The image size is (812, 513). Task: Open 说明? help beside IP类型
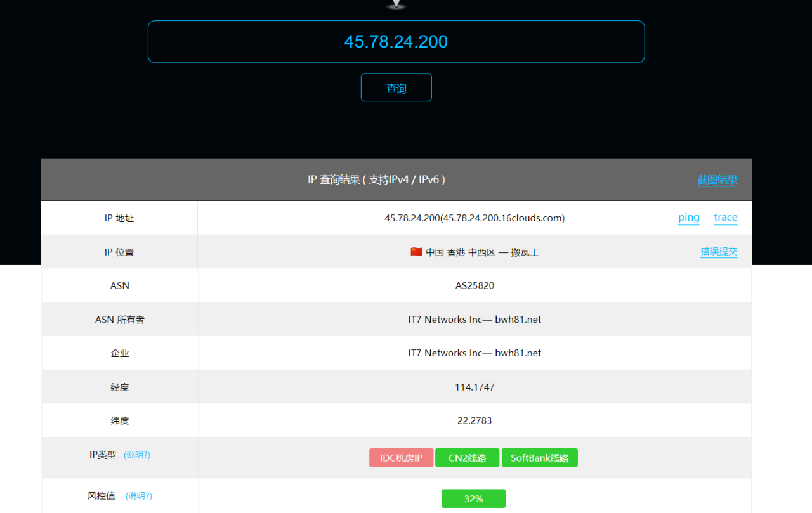click(x=137, y=455)
